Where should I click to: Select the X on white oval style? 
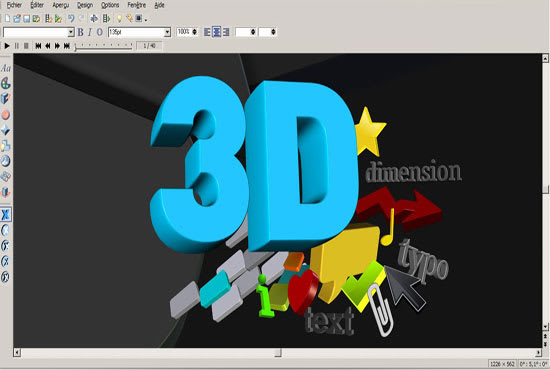pyautogui.click(x=6, y=230)
